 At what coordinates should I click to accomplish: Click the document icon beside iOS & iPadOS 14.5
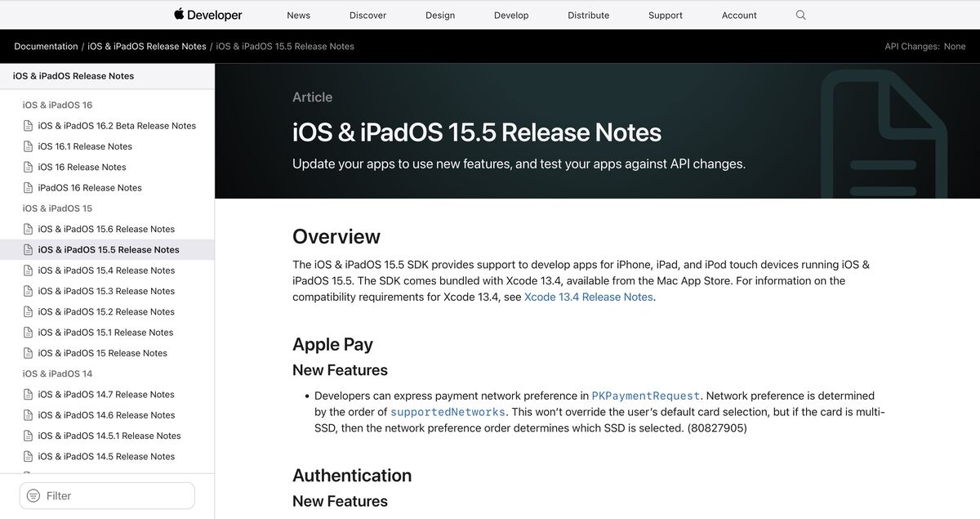coord(29,457)
